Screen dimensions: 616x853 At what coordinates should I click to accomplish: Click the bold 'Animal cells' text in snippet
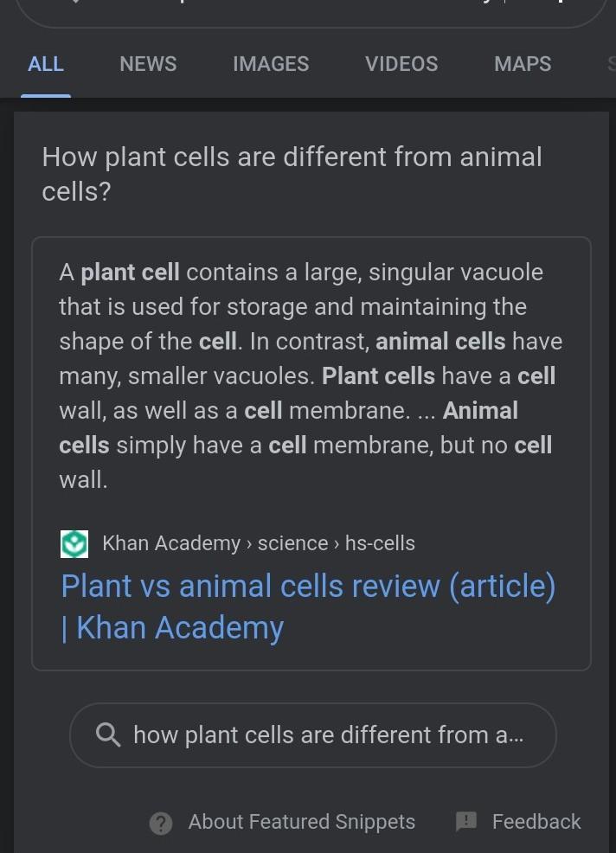coord(479,410)
